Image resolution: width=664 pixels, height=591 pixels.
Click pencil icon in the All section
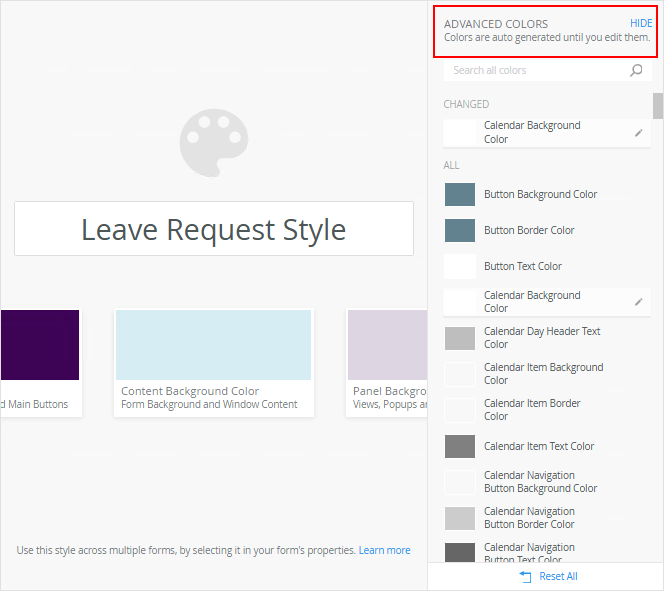click(x=639, y=302)
